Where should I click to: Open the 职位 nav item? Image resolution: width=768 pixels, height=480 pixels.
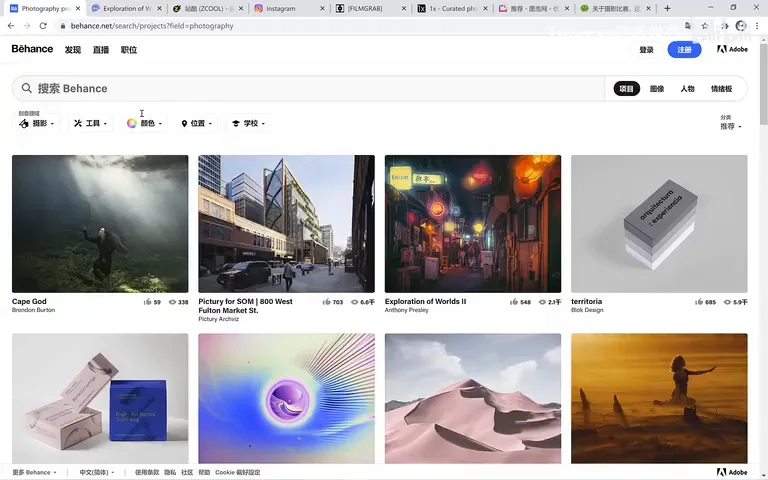point(129,50)
